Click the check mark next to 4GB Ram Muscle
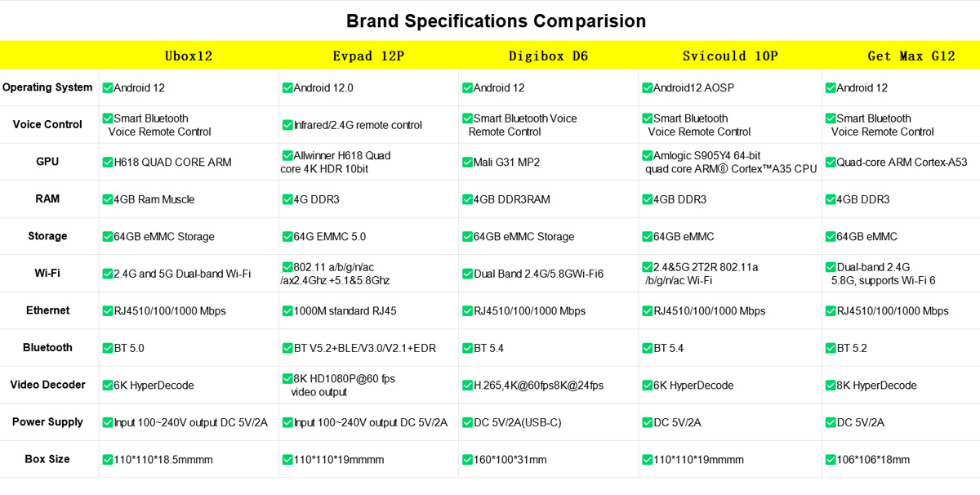Screen dimensions: 980x495 point(108,200)
